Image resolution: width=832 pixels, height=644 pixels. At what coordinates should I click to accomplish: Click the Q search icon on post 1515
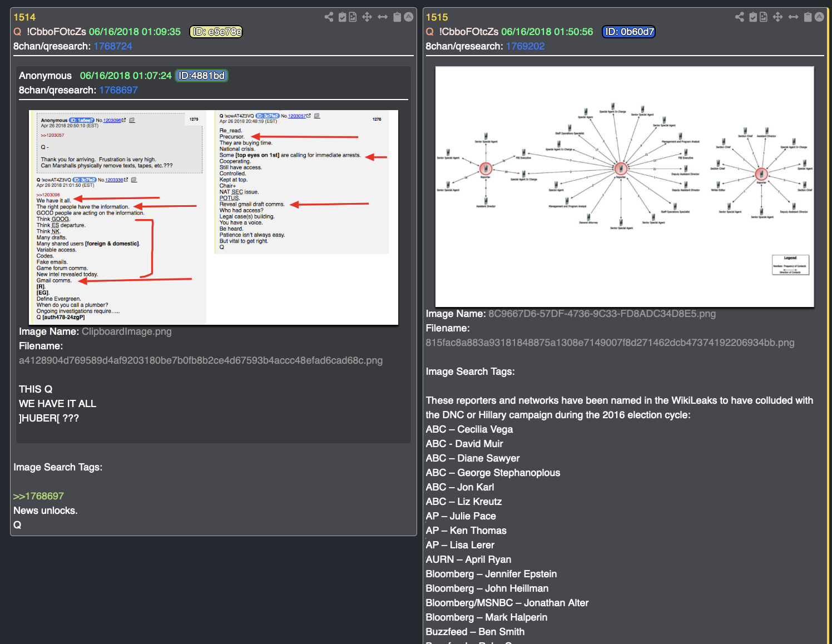(x=429, y=32)
